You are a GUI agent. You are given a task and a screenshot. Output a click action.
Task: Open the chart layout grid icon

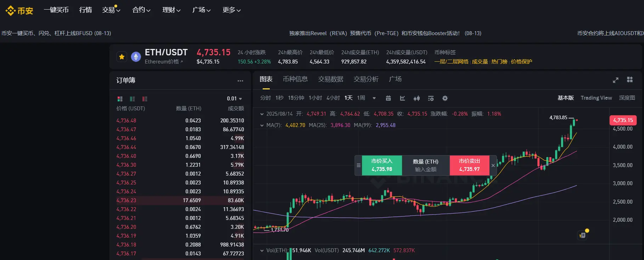point(630,79)
